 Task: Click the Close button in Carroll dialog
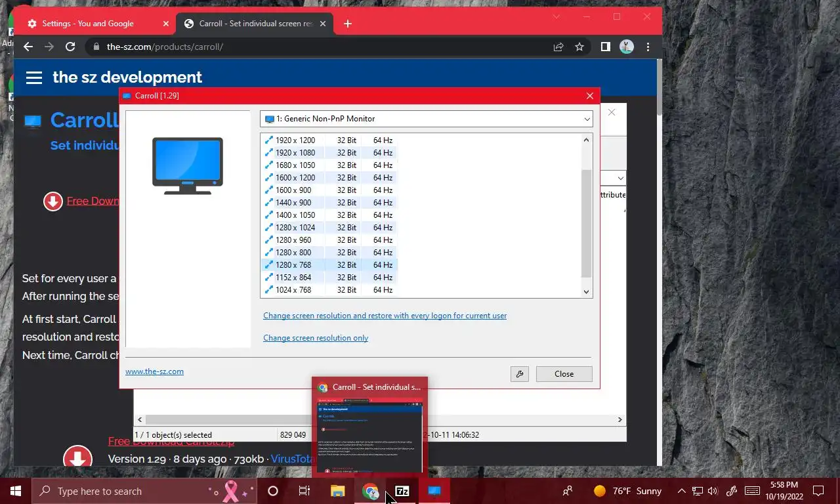[564, 374]
